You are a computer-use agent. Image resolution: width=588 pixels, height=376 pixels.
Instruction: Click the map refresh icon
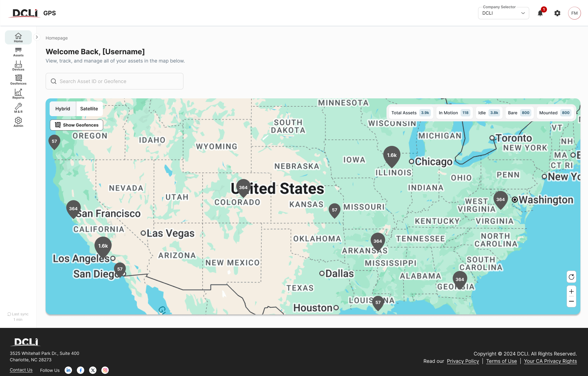(571, 277)
